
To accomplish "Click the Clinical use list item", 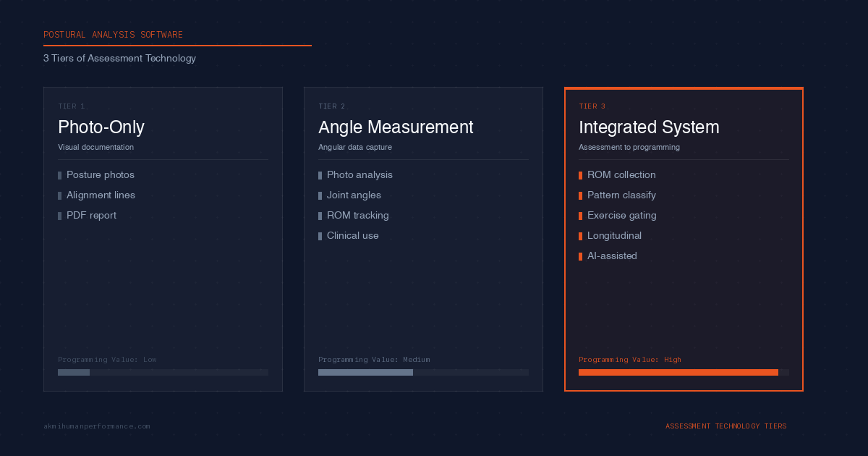I will click(349, 236).
